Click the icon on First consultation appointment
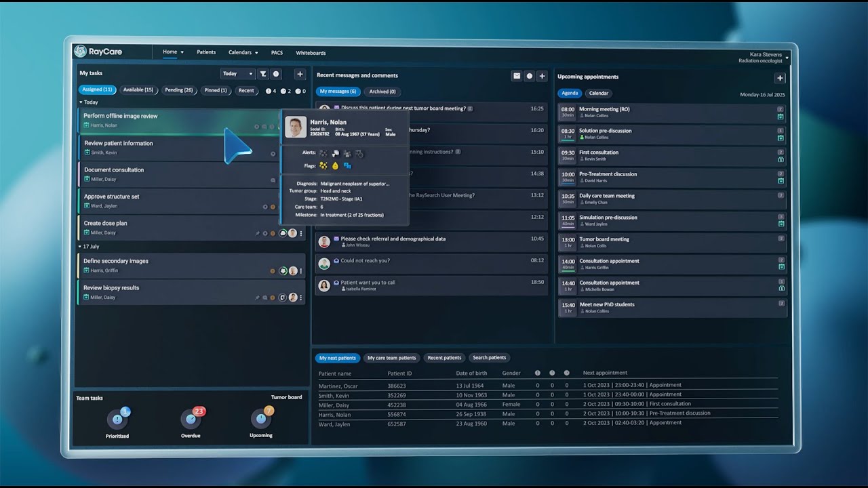868x488 pixels. [781, 160]
